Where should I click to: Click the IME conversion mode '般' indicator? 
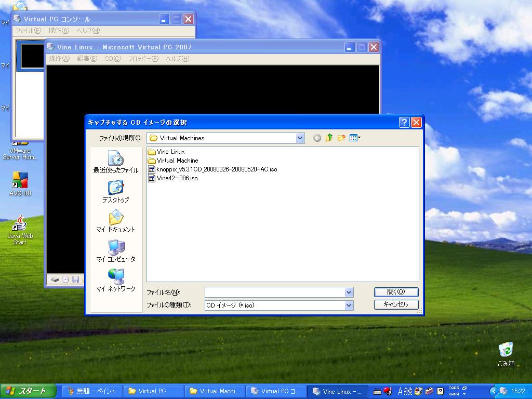pyautogui.click(x=408, y=391)
